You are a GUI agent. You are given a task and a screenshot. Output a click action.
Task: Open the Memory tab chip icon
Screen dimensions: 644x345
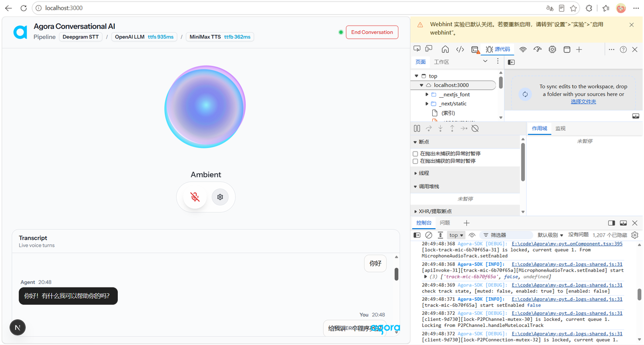click(552, 49)
